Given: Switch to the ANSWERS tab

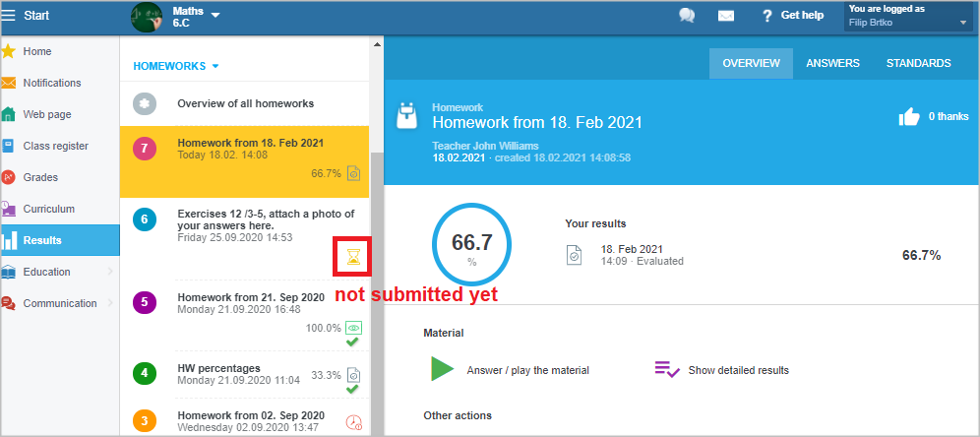Looking at the screenshot, I should coord(832,63).
